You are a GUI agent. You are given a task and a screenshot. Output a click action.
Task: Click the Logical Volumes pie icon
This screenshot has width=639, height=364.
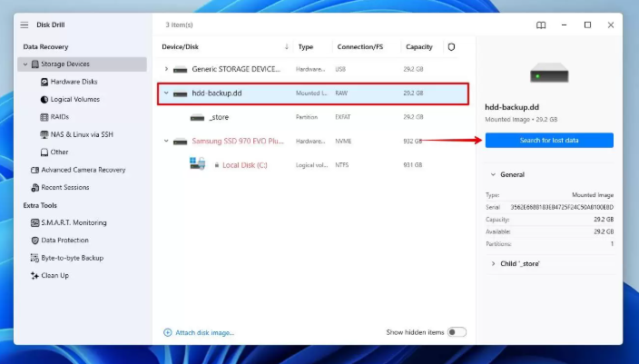(44, 100)
